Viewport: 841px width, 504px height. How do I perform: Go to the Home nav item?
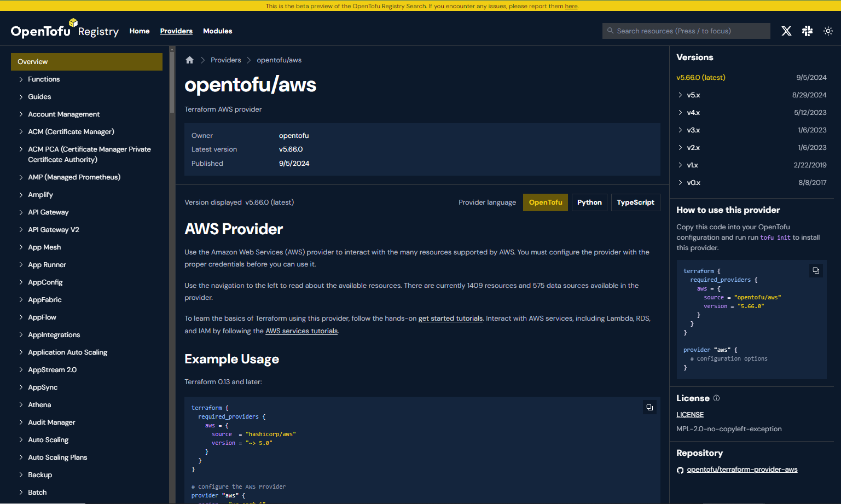click(140, 31)
